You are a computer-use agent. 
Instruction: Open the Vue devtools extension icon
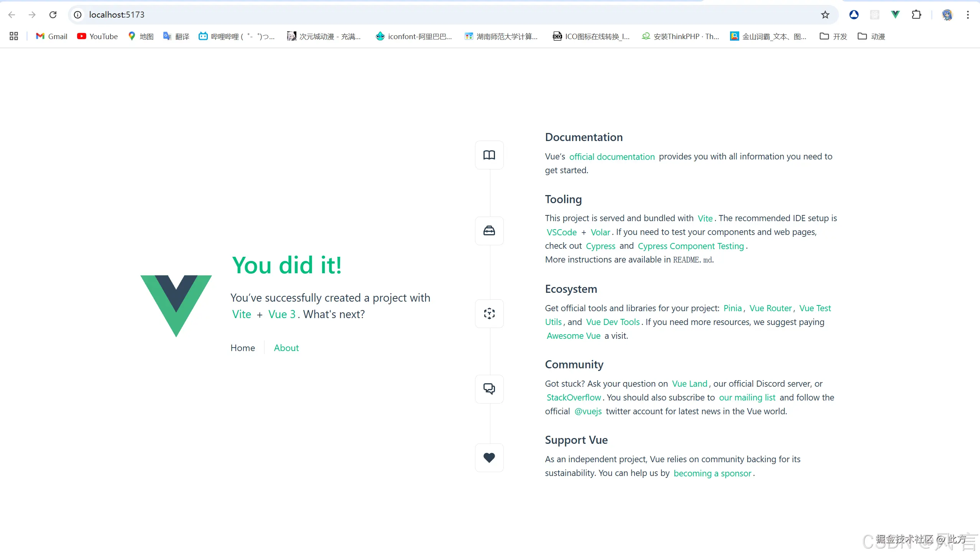click(895, 15)
